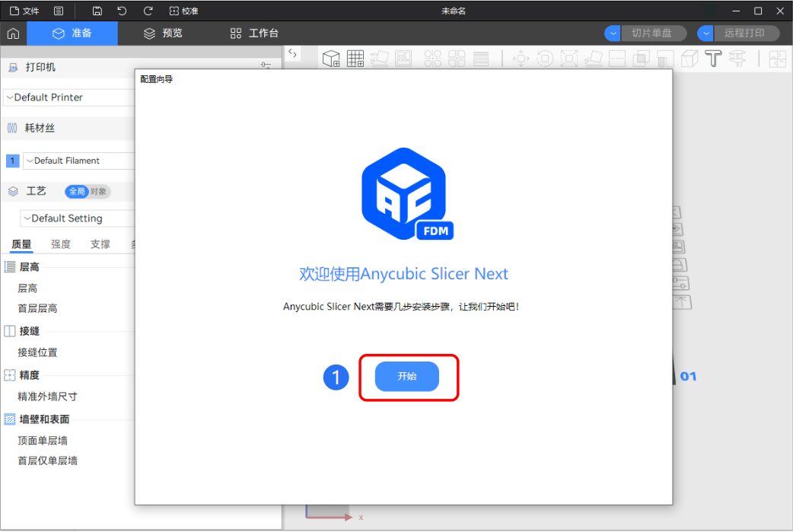The image size is (793, 532).
Task: Open the 校准 calibration menu
Action: 183,11
